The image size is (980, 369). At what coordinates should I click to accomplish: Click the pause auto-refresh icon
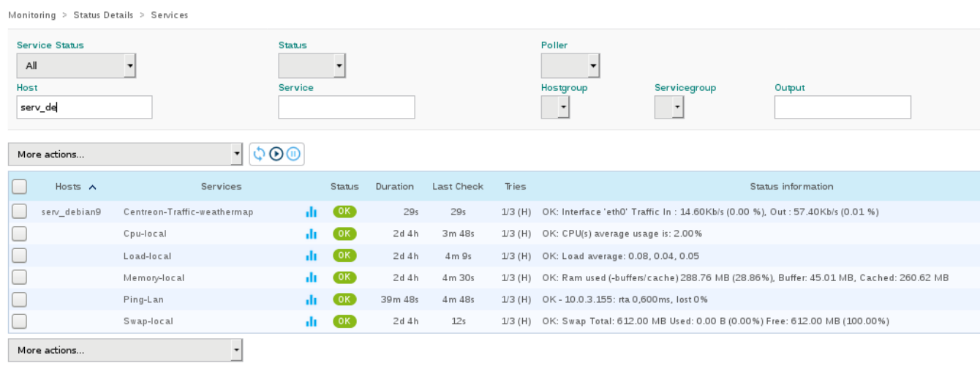click(293, 154)
